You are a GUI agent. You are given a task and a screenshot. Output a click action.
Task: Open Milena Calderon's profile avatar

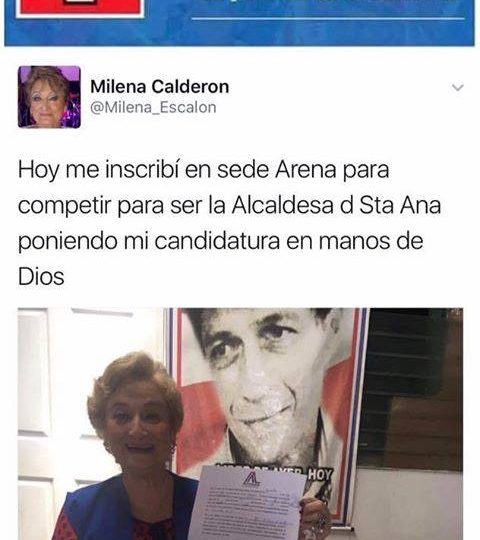[x=49, y=97]
